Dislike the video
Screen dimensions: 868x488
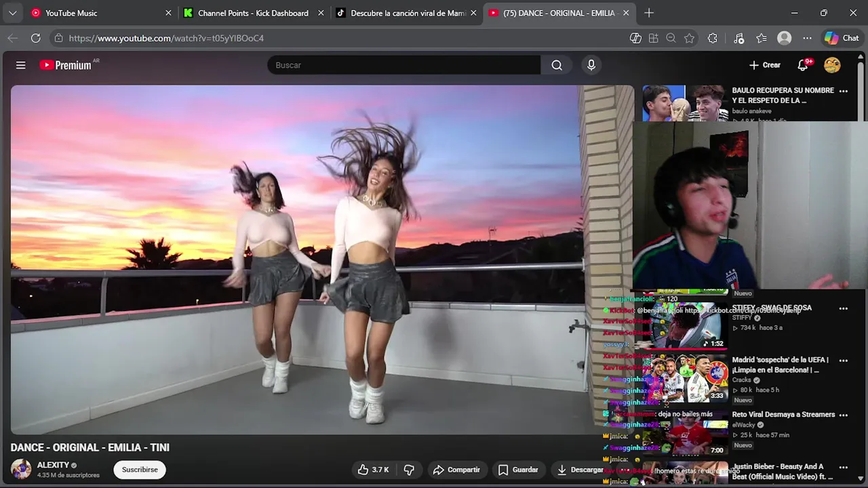pyautogui.click(x=409, y=470)
